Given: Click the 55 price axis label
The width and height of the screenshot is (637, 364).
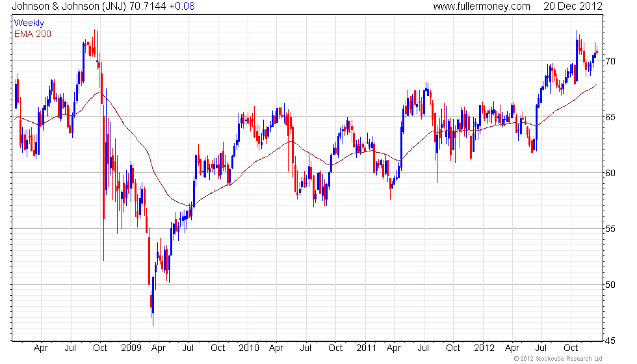Looking at the screenshot, I should click(x=610, y=229).
